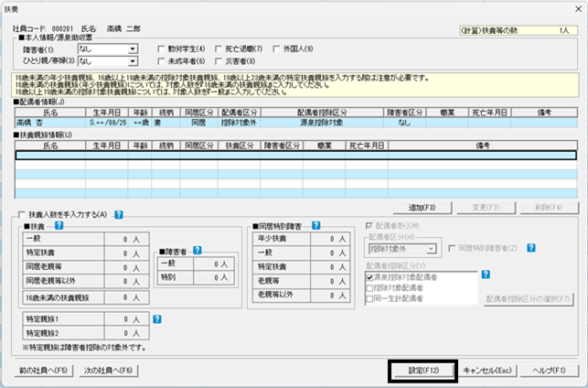Click 同居老親等以外 count field
Screen dimensions: 588x388
click(127, 282)
